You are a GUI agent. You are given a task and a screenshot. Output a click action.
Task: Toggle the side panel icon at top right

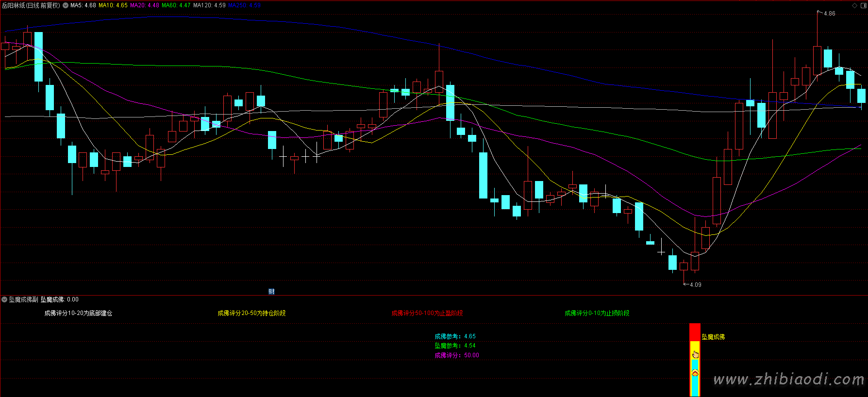click(863, 5)
